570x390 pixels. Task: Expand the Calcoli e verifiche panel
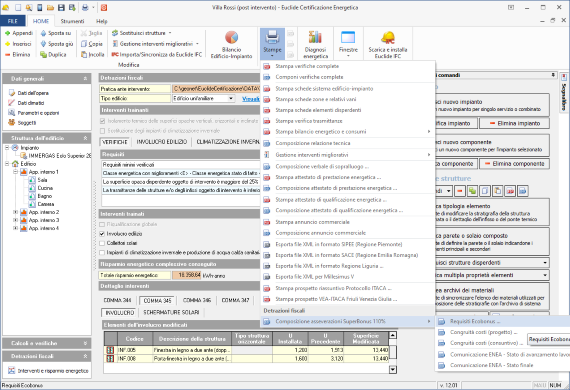pyautogui.click(x=85, y=343)
